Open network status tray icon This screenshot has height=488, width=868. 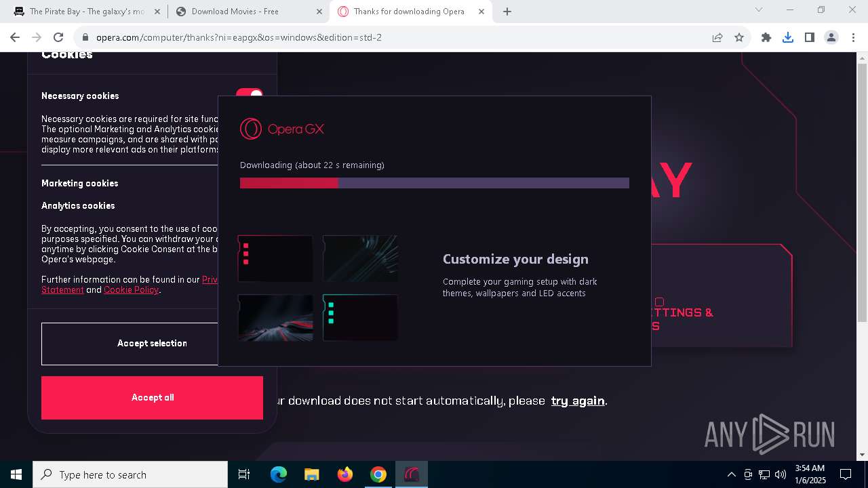pos(764,474)
